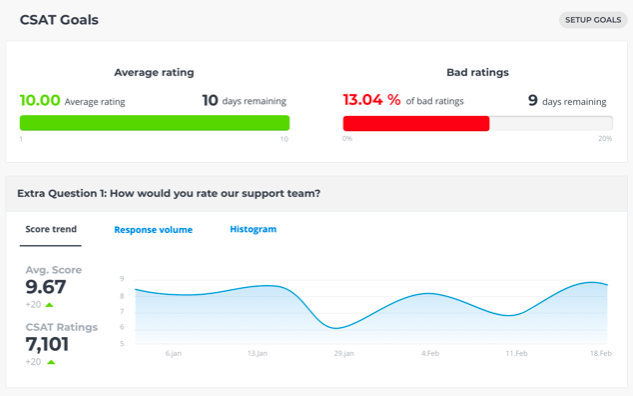Click the green arrow under Avg. Score
The width and height of the screenshot is (633, 396).
(49, 305)
